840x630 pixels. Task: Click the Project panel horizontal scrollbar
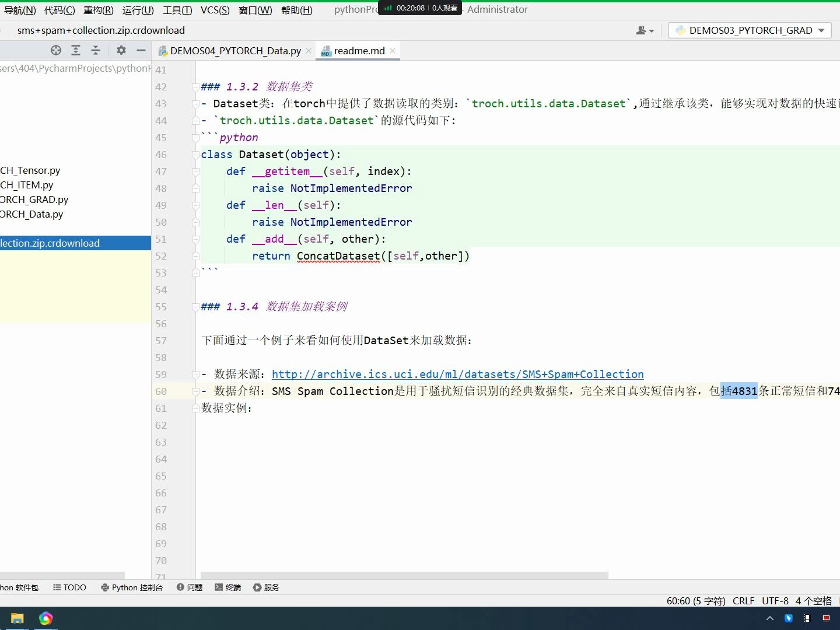pyautogui.click(x=62, y=575)
